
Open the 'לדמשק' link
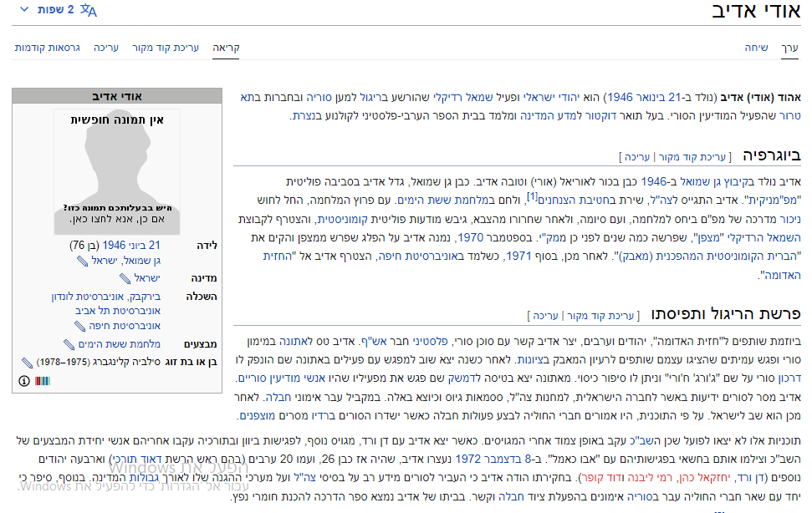(464, 378)
